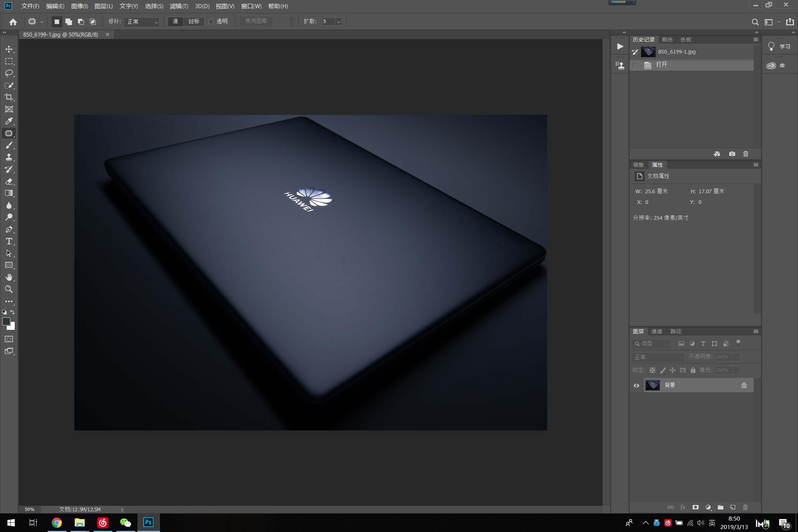
Task: Add a layer mask to the layer
Action: (695, 507)
